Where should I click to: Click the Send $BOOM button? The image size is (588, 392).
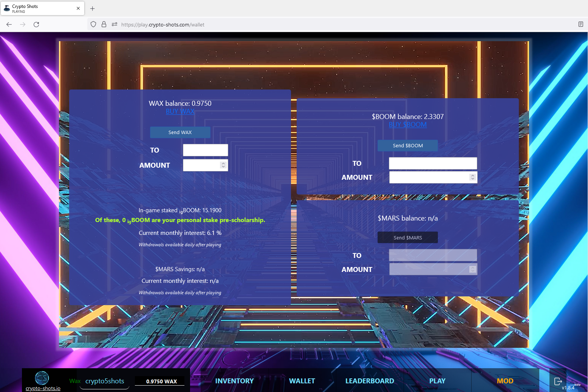click(408, 146)
